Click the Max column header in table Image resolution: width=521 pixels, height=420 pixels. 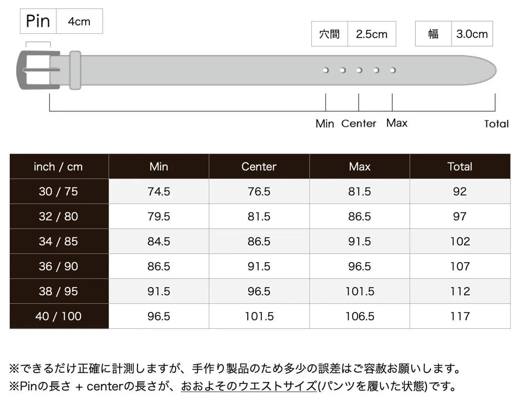(x=359, y=167)
